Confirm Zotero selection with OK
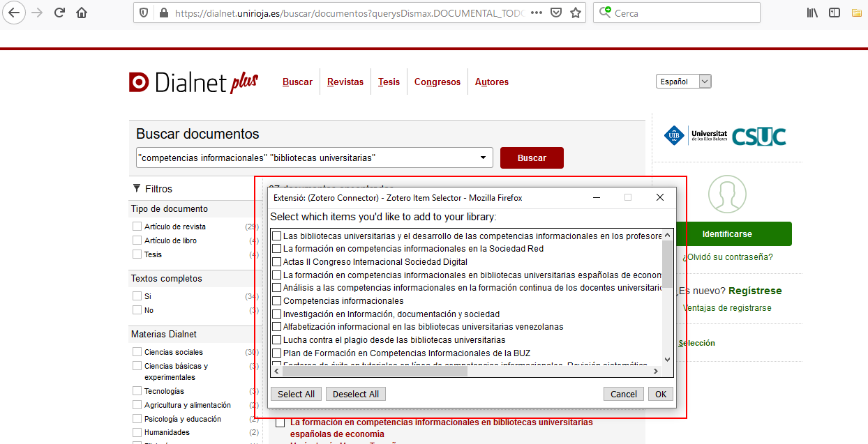The width and height of the screenshot is (868, 444). (x=661, y=394)
